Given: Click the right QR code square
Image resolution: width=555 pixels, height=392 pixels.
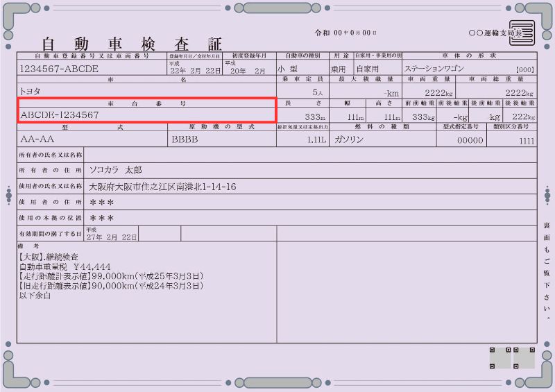Looking at the screenshot, I should tap(524, 358).
